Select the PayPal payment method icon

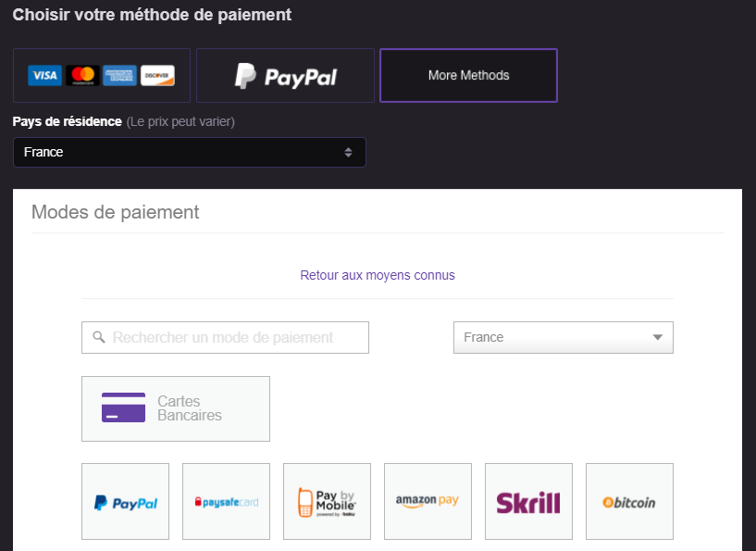pyautogui.click(x=125, y=501)
